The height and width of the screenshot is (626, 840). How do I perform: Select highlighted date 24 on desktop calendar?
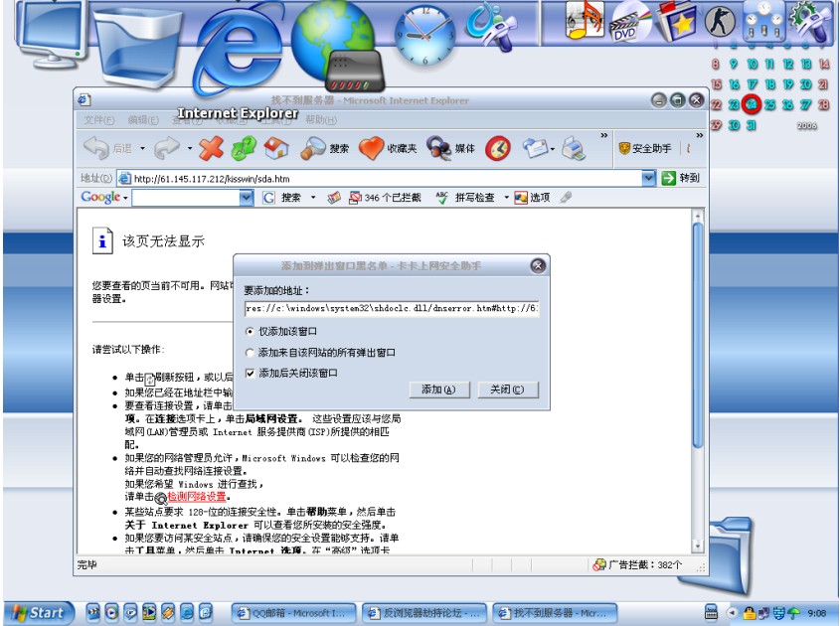point(752,104)
